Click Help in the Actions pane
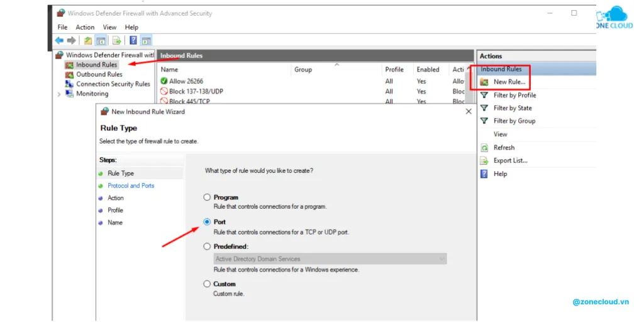The height and width of the screenshot is (322, 644). tap(500, 174)
